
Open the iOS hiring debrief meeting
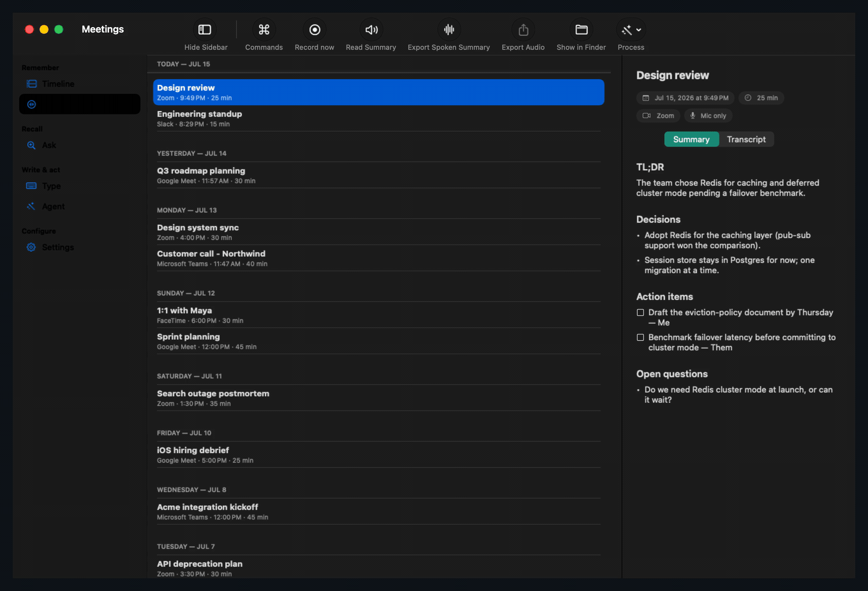pos(378,455)
